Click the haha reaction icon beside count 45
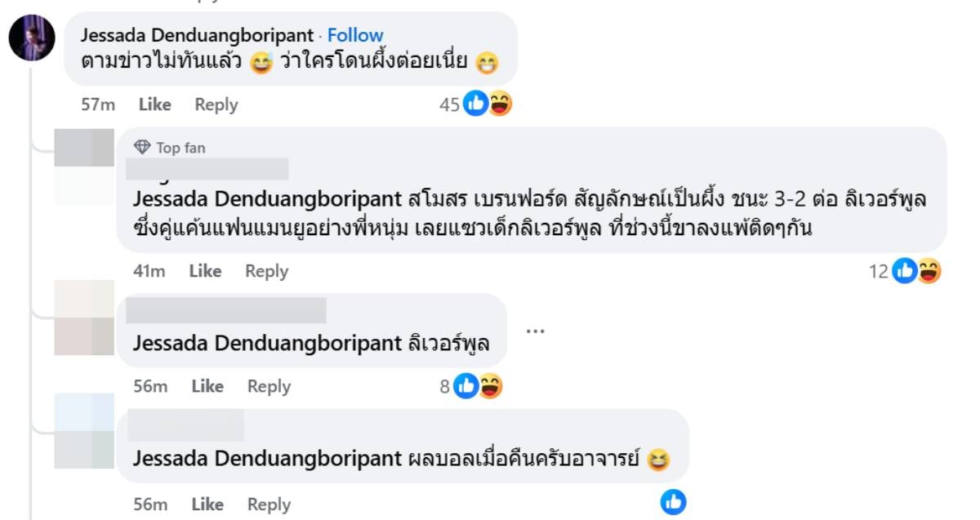Screen dimensions: 980x520 click(x=499, y=104)
